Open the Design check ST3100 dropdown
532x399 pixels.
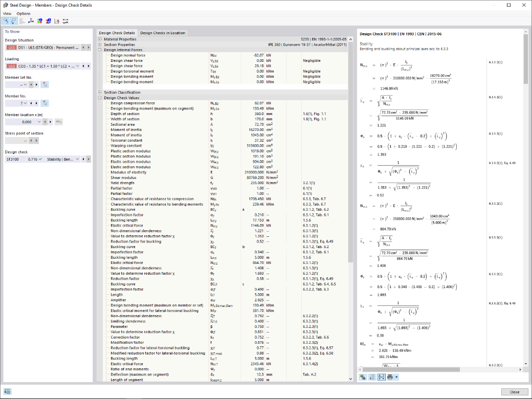click(77, 159)
